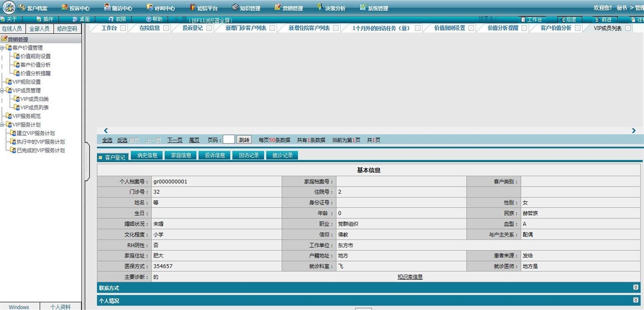Viewport: 644px width, 310px height.
Task: Open the 知识管理 module icon
Action: (235, 7)
